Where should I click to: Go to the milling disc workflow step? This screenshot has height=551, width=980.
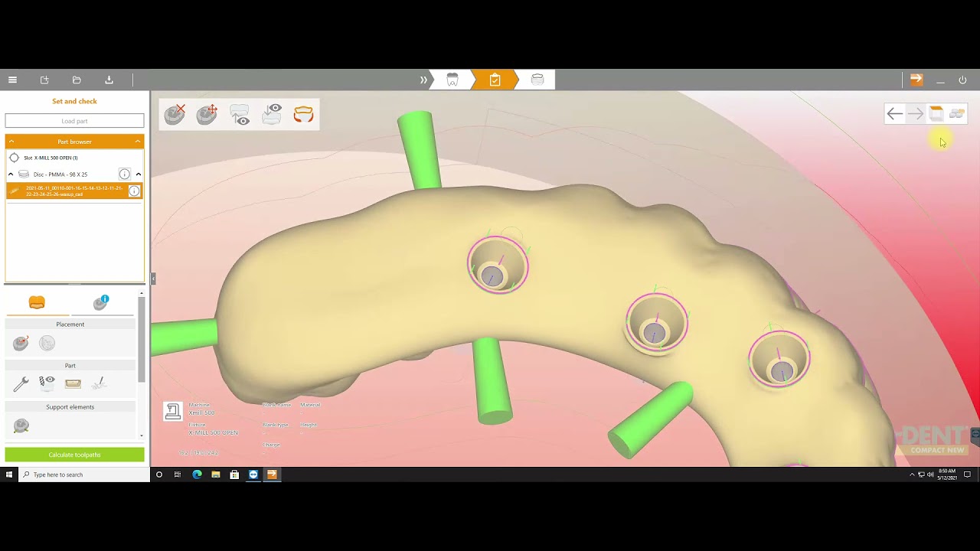pos(537,80)
